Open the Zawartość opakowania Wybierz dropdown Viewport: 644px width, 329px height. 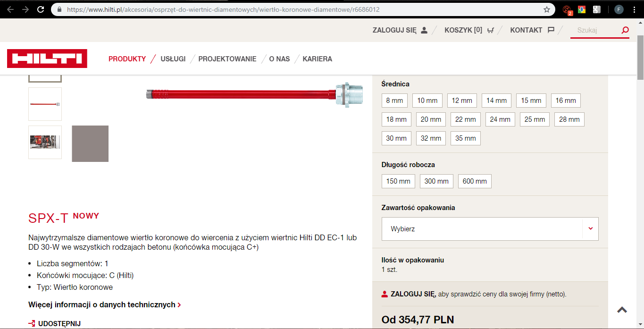tap(490, 229)
